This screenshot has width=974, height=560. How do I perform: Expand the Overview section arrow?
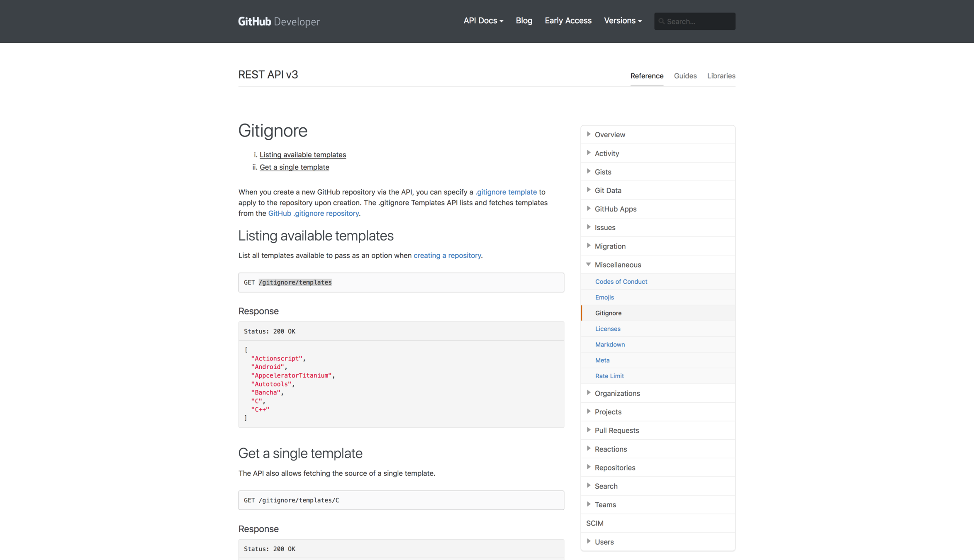pos(589,134)
